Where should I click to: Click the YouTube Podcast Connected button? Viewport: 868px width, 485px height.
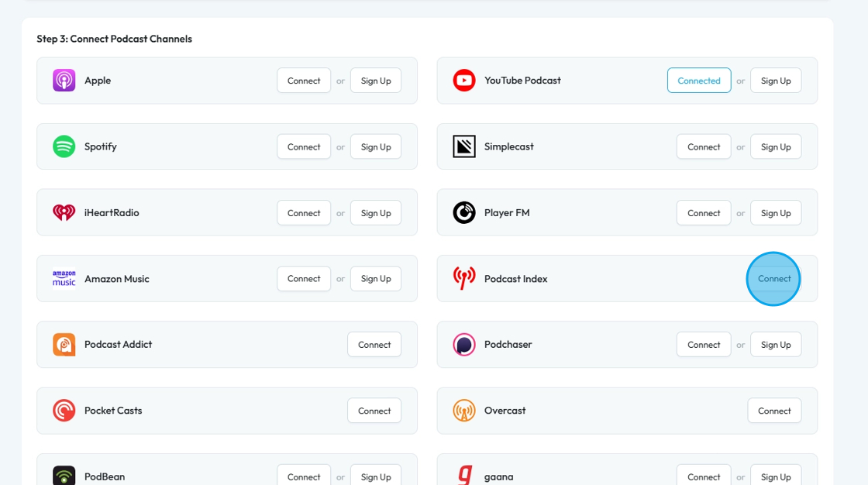tap(699, 81)
